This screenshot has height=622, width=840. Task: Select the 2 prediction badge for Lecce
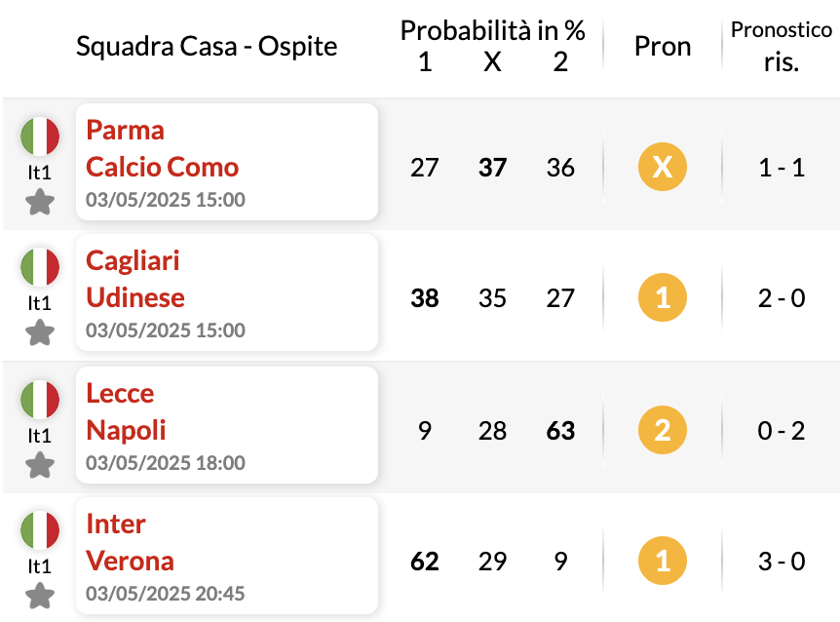point(662,430)
